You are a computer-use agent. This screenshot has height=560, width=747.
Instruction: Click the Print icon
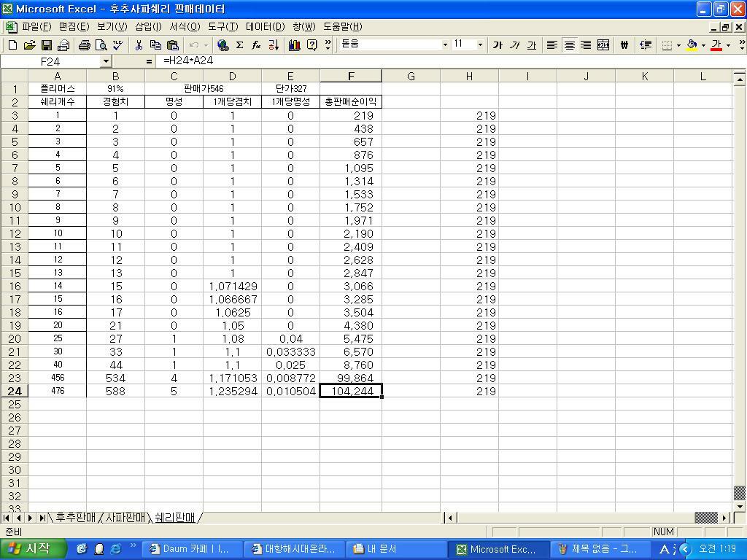point(84,45)
